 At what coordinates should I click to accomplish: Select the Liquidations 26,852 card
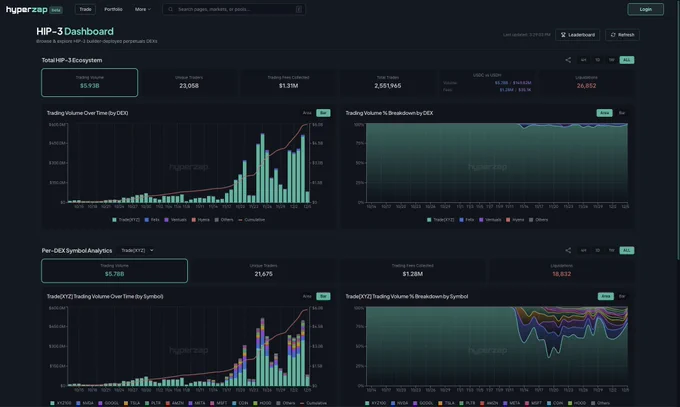(x=586, y=82)
